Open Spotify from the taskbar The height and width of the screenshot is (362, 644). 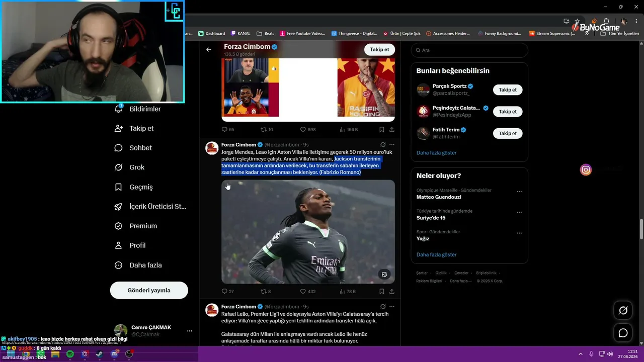[x=70, y=354]
